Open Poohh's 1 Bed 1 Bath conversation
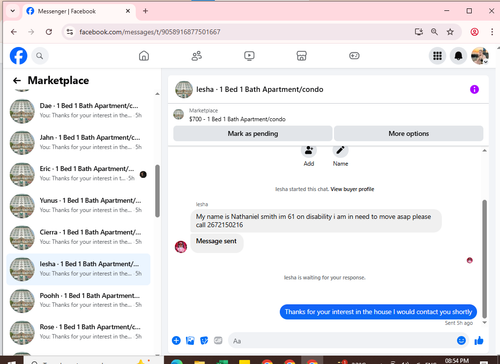 (x=79, y=300)
